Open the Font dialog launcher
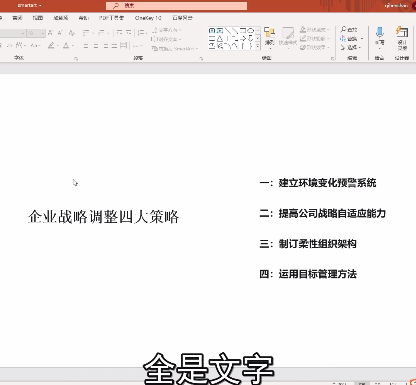Screen dimensions: 416x385 coord(76,58)
